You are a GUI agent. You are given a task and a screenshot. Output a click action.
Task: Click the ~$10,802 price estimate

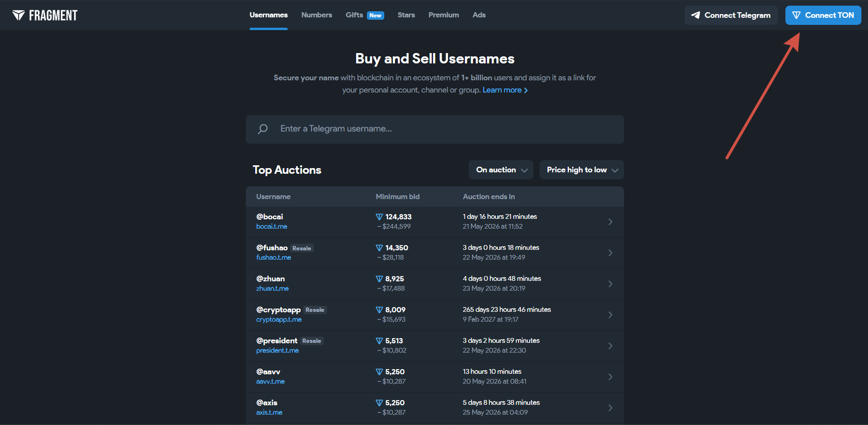pyautogui.click(x=392, y=350)
